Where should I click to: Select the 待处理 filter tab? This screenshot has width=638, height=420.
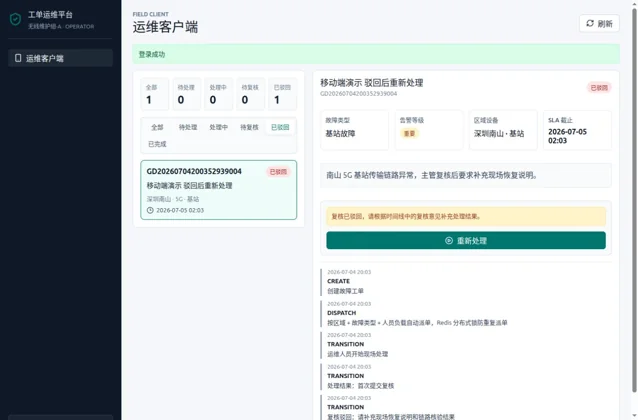(188, 127)
